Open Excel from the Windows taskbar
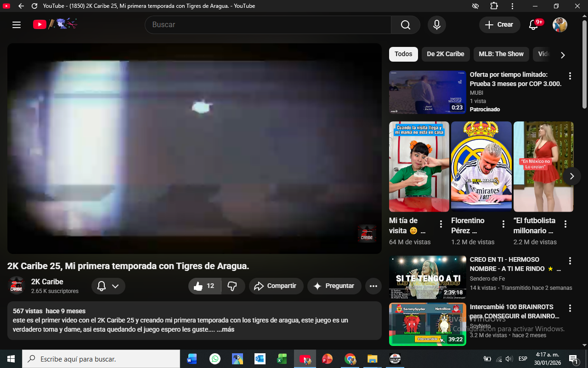This screenshot has width=588, height=368. point(282,359)
